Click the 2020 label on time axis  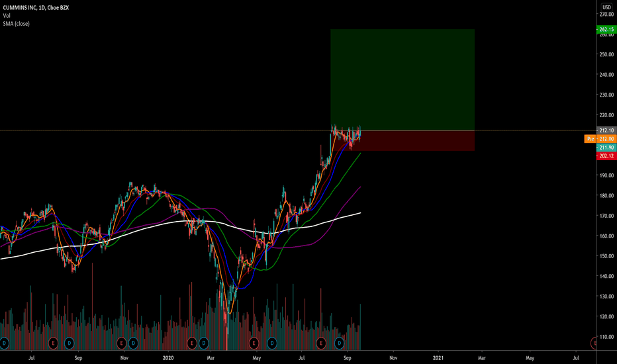tap(168, 358)
